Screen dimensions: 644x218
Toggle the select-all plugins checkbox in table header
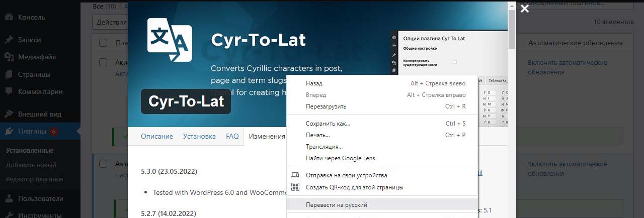pos(103,43)
